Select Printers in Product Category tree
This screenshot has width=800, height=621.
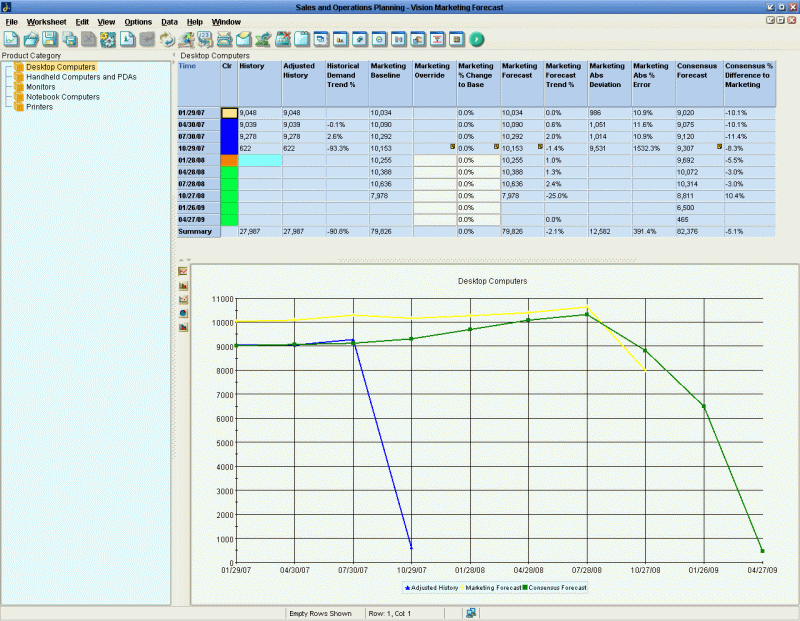point(39,107)
